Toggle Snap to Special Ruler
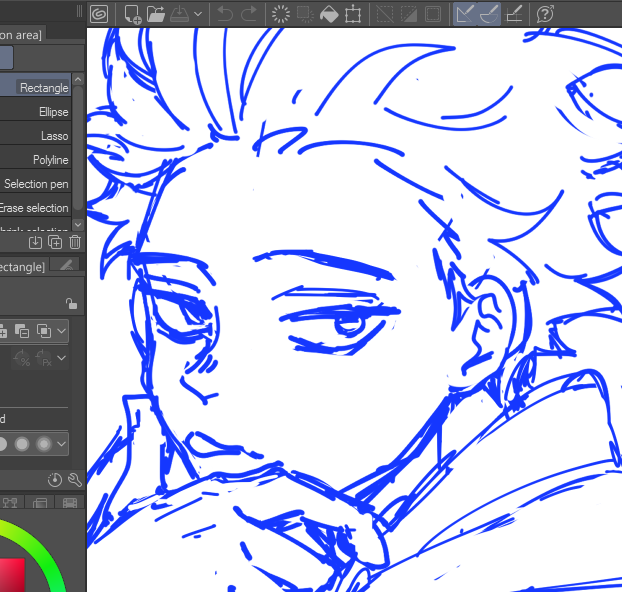This screenshot has height=592, width=622. (x=489, y=14)
